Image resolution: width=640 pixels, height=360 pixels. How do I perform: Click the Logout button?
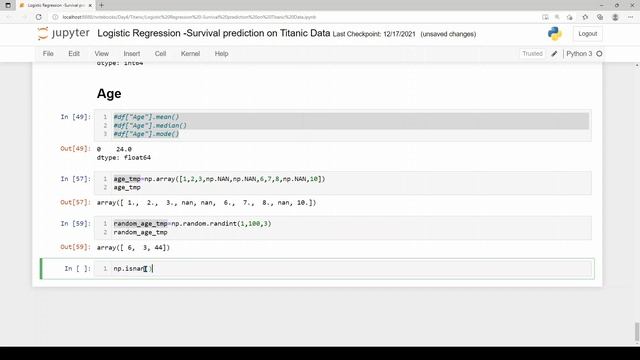[x=587, y=34]
